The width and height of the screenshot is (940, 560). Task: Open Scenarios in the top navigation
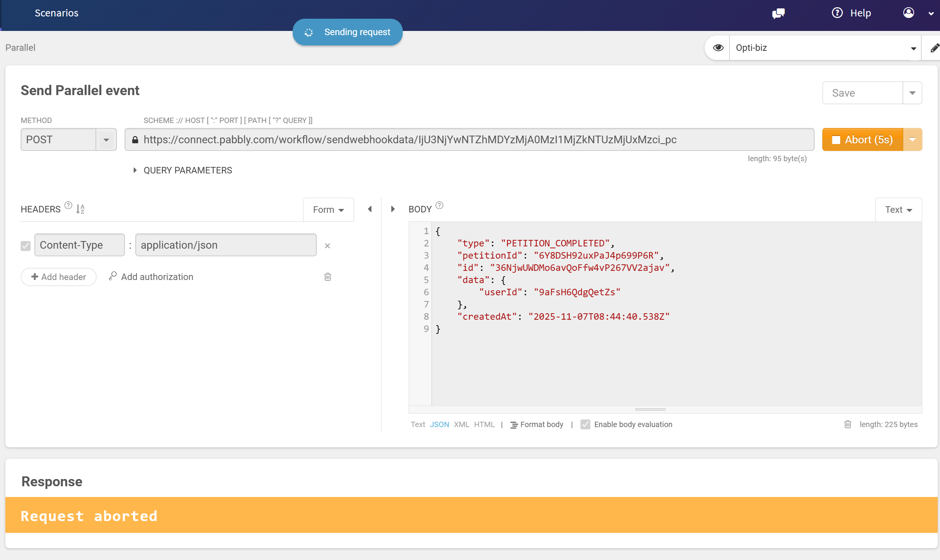(57, 13)
